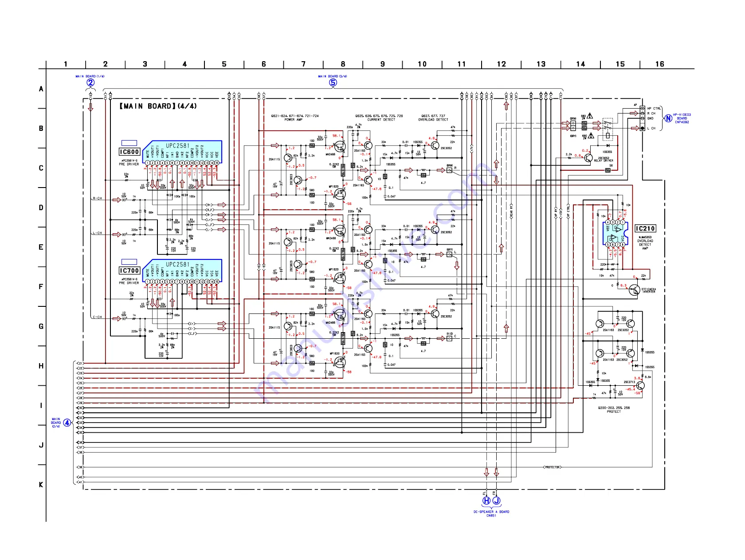745x560 pixels.
Task: Click the IC210 op-amp chip symbol
Action: 616,234
